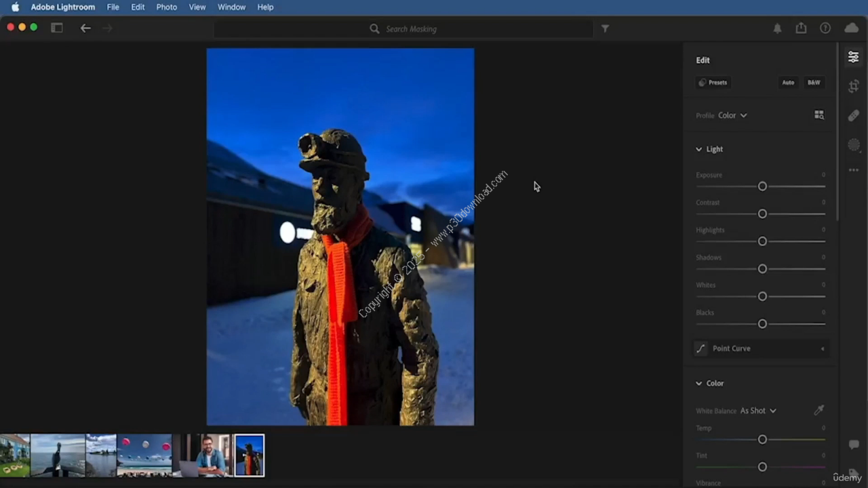Click the share export icon
This screenshot has height=488, width=868.
801,28
